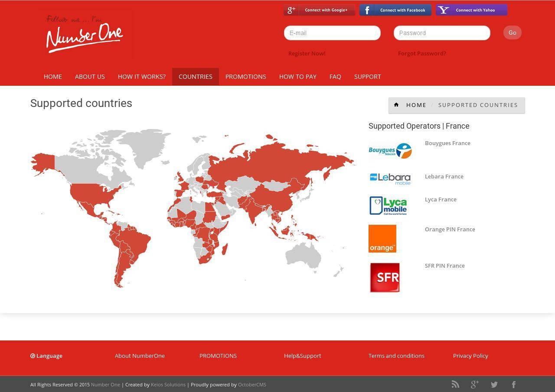Open the Twitter footer icon

(x=494, y=384)
